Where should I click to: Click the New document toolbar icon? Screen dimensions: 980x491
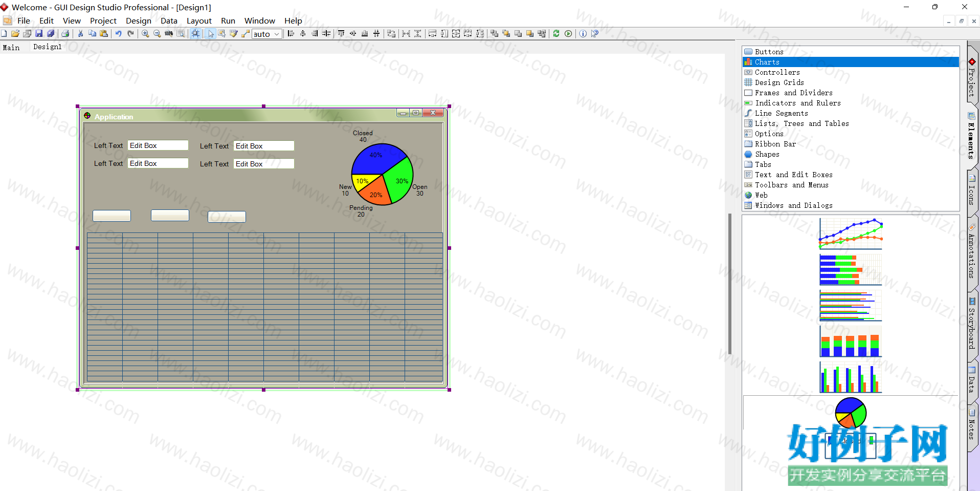click(4, 34)
